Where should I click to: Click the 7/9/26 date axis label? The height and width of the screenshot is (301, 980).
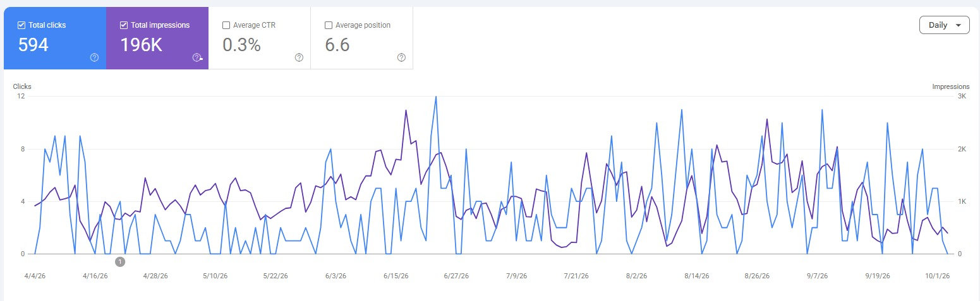[516, 276]
